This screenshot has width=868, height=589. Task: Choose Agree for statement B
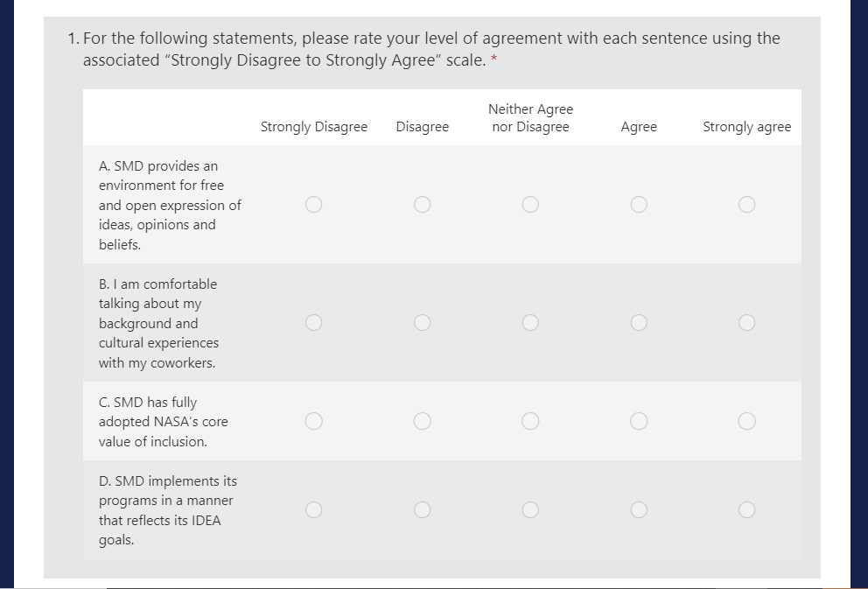coord(639,323)
